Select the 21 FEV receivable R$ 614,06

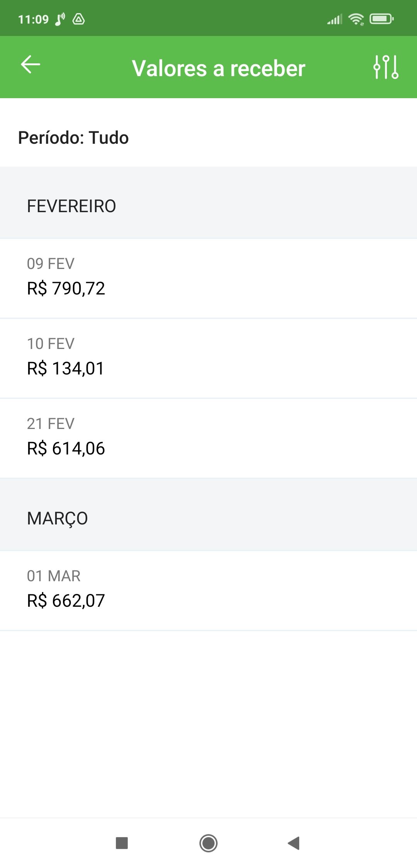pyautogui.click(x=208, y=438)
